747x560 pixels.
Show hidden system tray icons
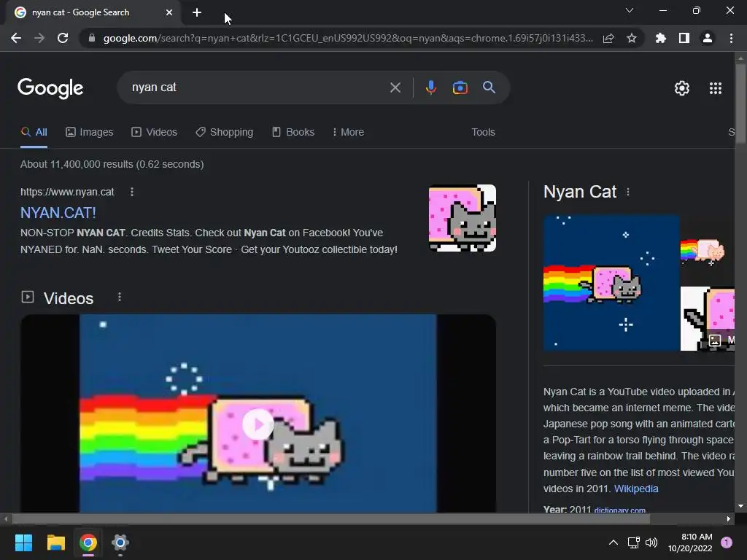pyautogui.click(x=614, y=542)
